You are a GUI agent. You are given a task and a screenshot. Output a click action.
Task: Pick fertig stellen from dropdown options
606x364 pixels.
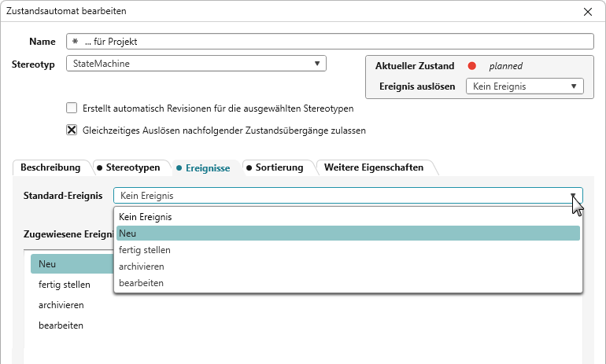click(144, 250)
